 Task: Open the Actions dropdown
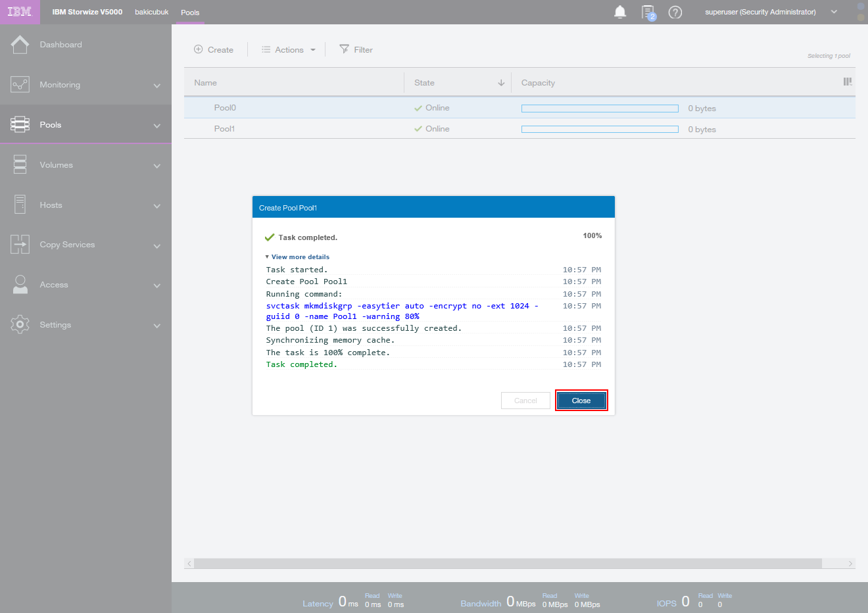(x=289, y=50)
